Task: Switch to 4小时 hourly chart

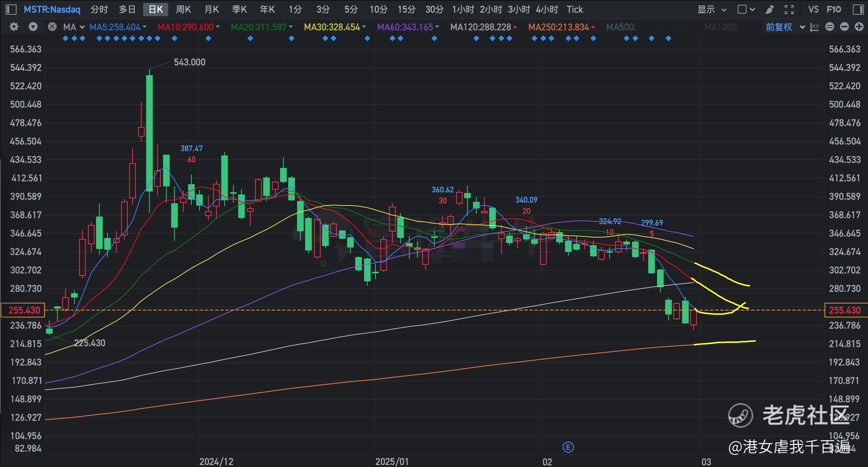Action: (x=547, y=10)
